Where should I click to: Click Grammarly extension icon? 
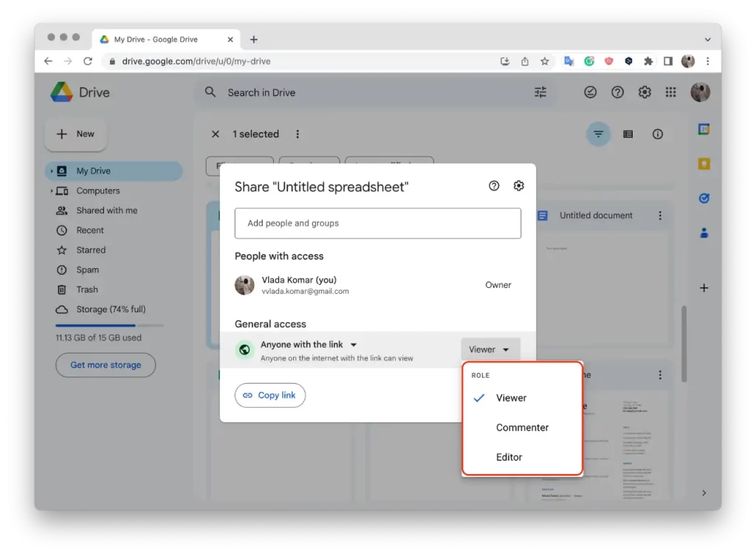pyautogui.click(x=589, y=61)
